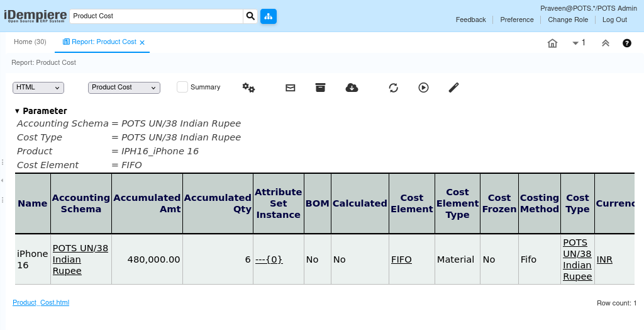
Task: Click the Row count: 1 text
Action: (x=616, y=304)
